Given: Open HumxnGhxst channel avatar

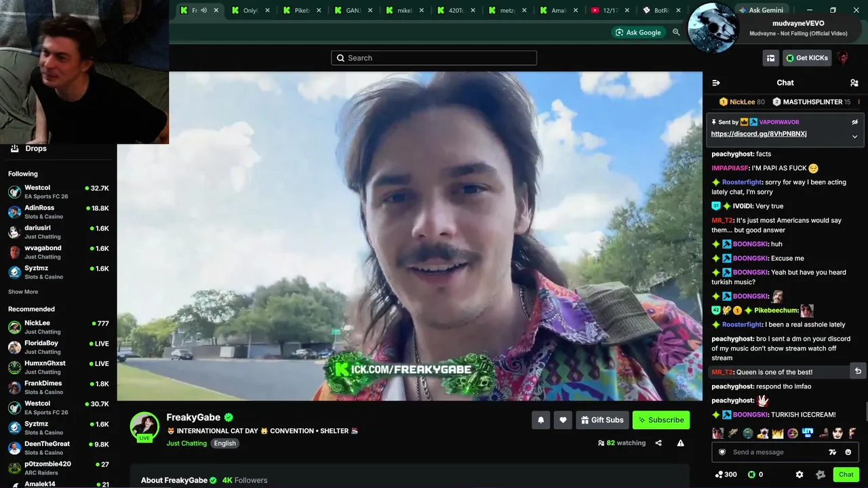Looking at the screenshot, I should click(x=14, y=367).
